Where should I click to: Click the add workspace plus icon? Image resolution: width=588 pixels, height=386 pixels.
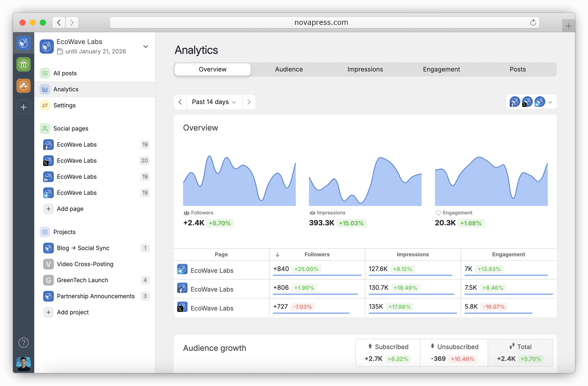pyautogui.click(x=24, y=107)
